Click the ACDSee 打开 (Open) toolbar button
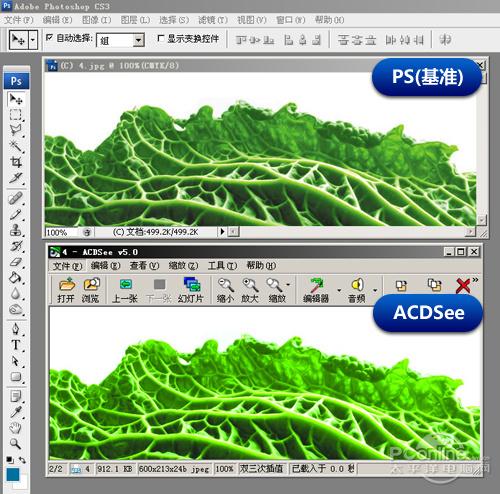Viewport: 500px width, 494px height. point(66,290)
